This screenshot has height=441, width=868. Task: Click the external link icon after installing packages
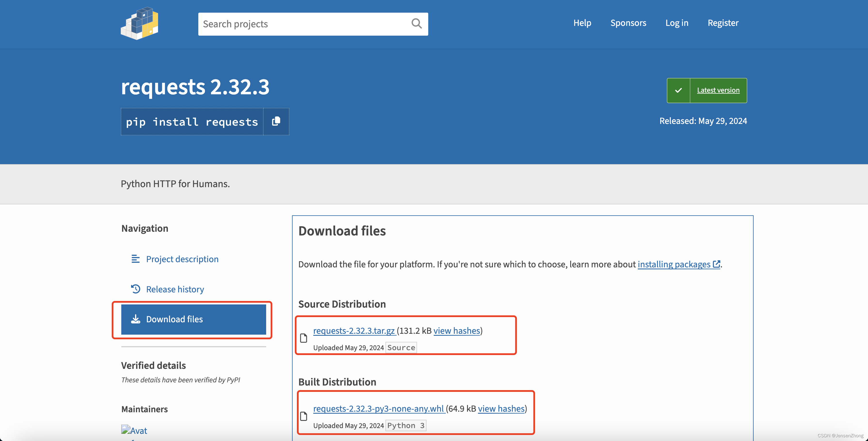click(x=716, y=264)
